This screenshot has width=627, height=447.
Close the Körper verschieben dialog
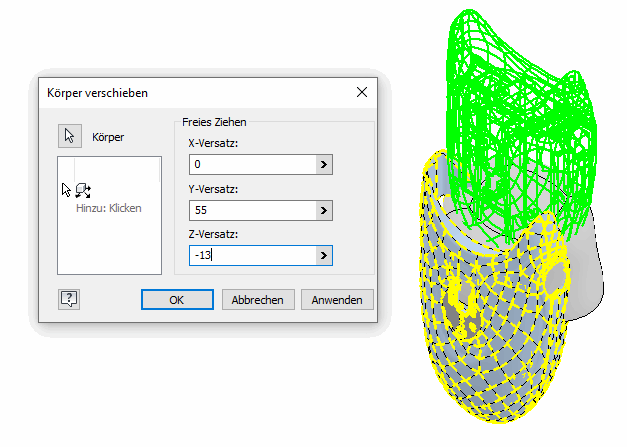tap(362, 93)
